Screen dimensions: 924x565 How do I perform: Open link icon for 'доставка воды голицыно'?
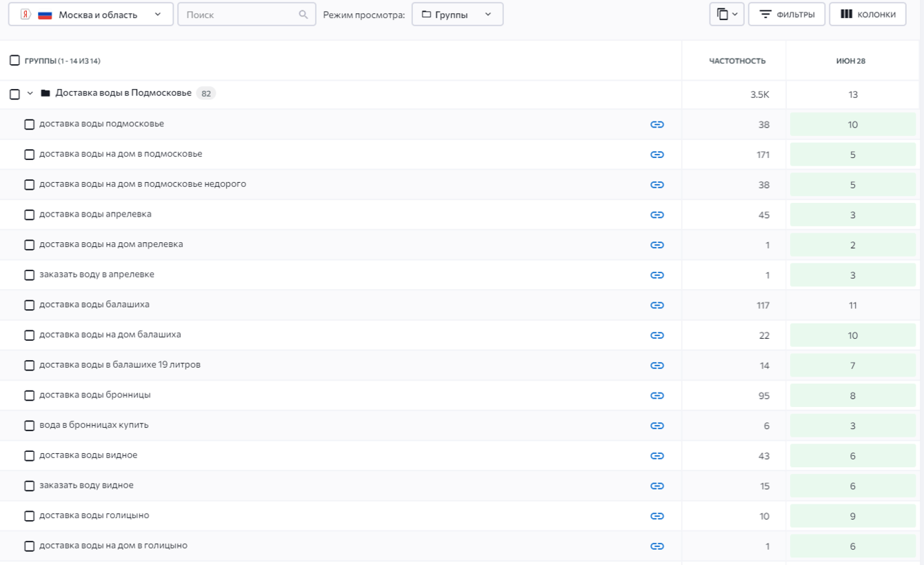(656, 516)
